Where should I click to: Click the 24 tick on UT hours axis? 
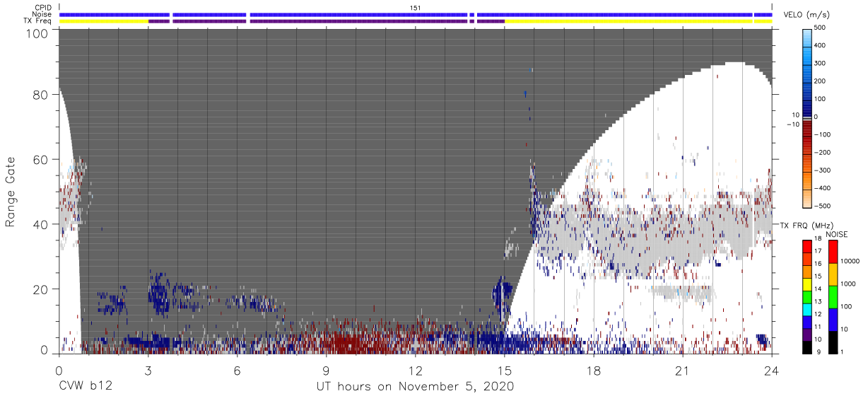pyautogui.click(x=772, y=371)
